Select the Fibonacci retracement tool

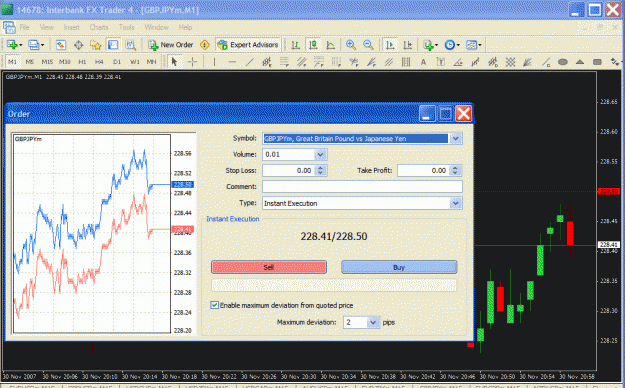pyautogui.click(x=284, y=62)
